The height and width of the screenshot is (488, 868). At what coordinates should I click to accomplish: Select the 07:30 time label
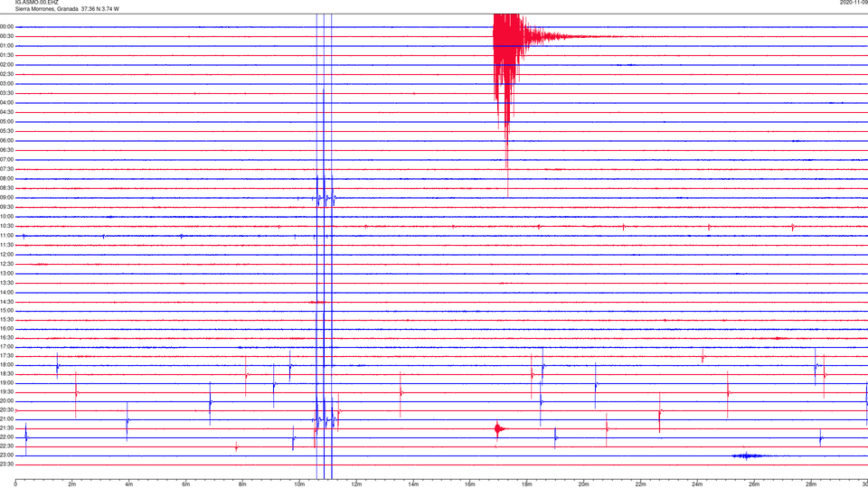click(6, 169)
